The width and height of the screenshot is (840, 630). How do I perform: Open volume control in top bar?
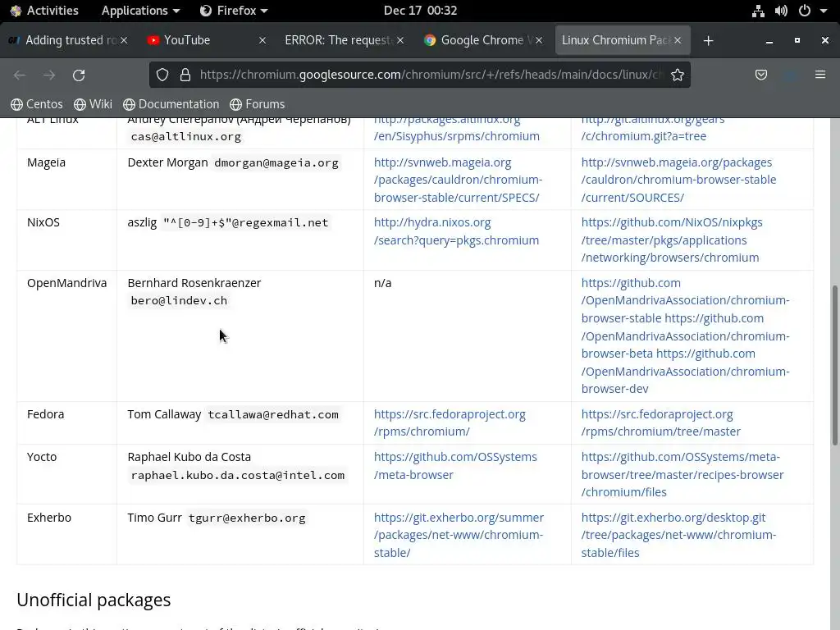tap(781, 11)
